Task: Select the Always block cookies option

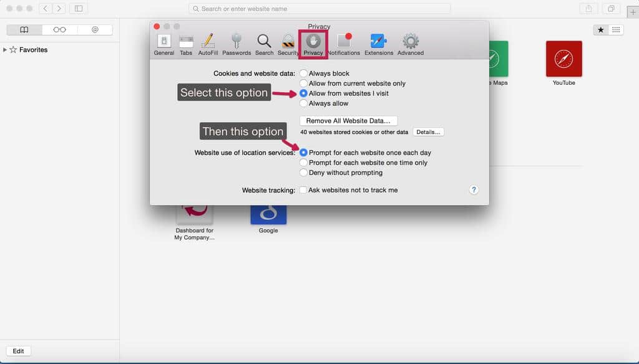Action: coord(304,74)
